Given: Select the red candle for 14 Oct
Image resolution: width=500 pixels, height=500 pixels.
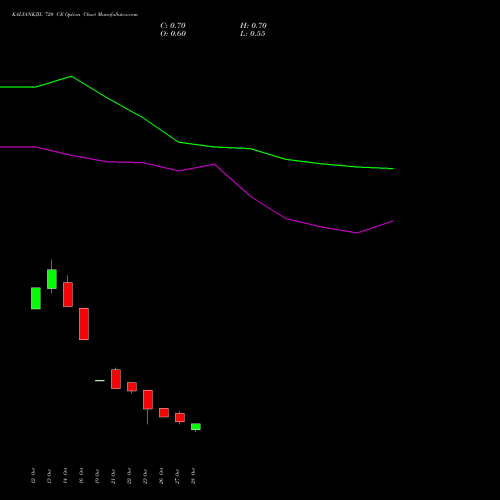Looking at the screenshot, I should tap(68, 294).
